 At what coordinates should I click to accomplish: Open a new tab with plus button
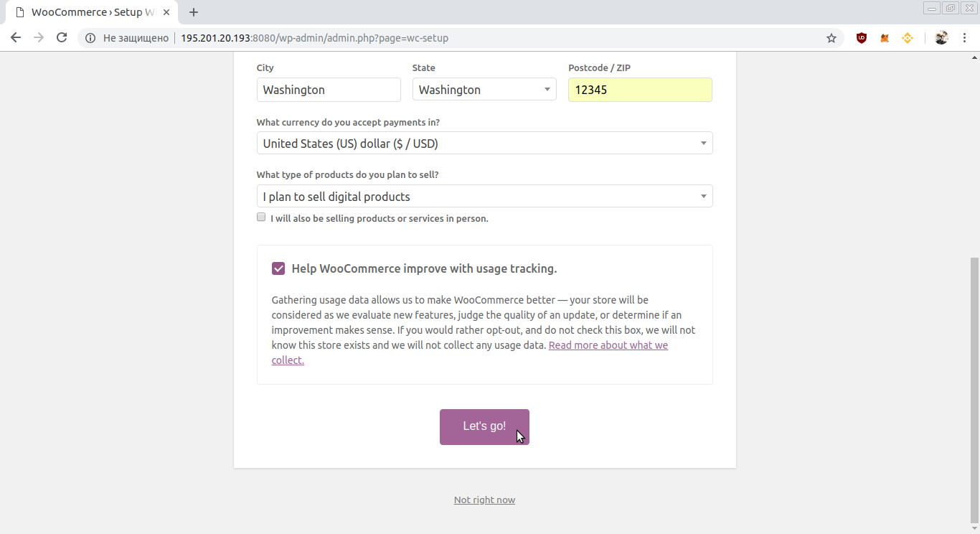click(194, 12)
